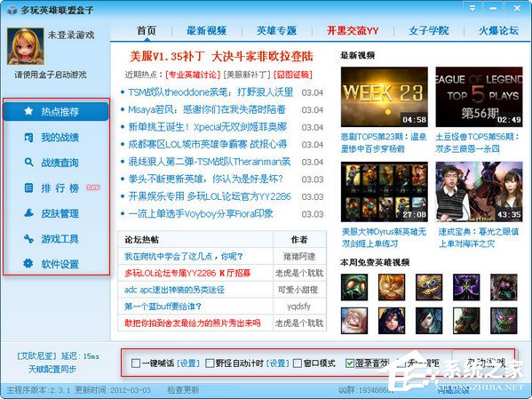This screenshot has width=532, height=399.
Task: Open 设置 link beside 野怪自动计时
Action: pyautogui.click(x=277, y=363)
